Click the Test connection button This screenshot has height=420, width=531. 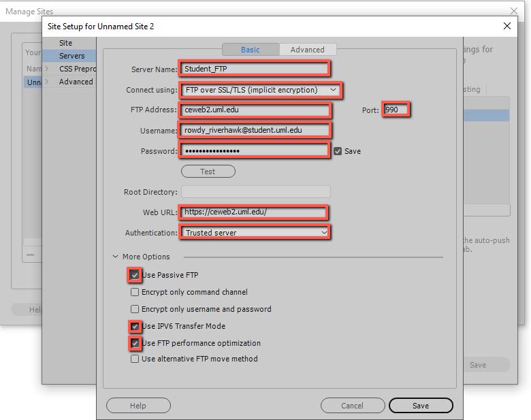pyautogui.click(x=208, y=172)
